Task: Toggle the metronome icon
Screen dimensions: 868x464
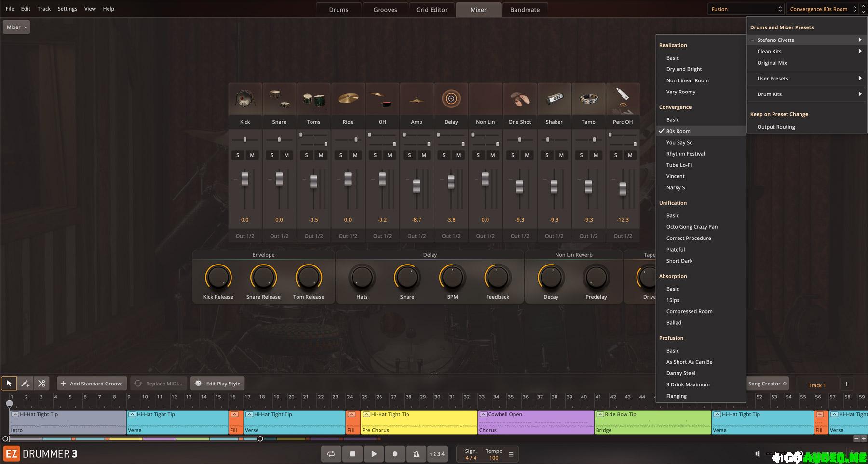Action: (416, 454)
